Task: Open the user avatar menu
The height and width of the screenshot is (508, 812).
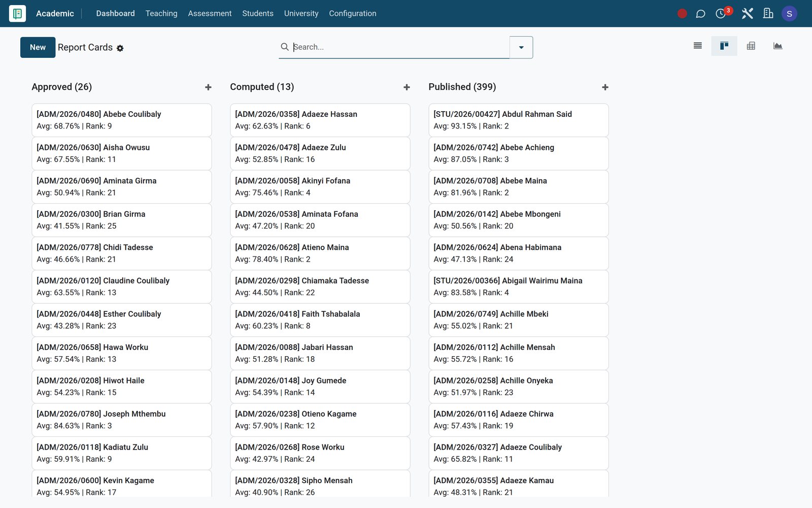Action: pyautogui.click(x=789, y=14)
